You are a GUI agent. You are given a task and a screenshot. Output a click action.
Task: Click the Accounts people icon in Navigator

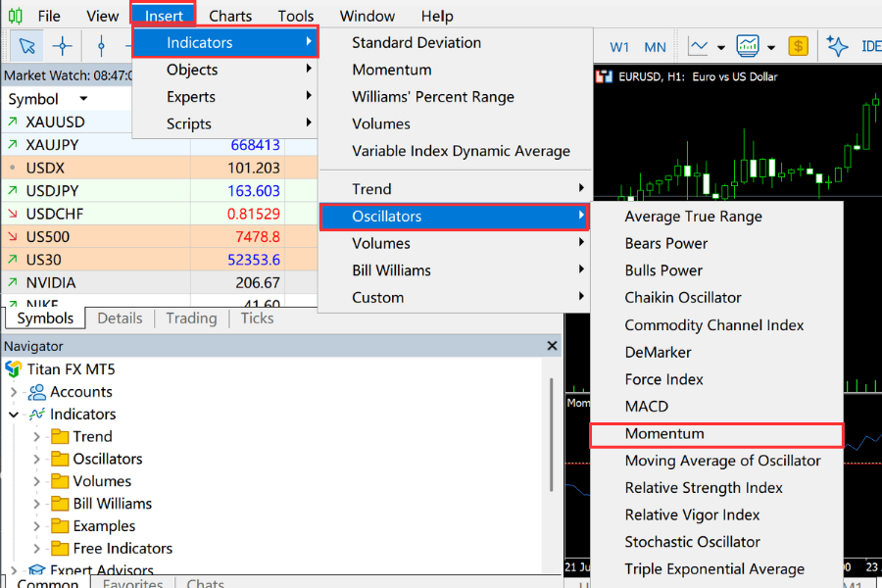click(x=36, y=392)
